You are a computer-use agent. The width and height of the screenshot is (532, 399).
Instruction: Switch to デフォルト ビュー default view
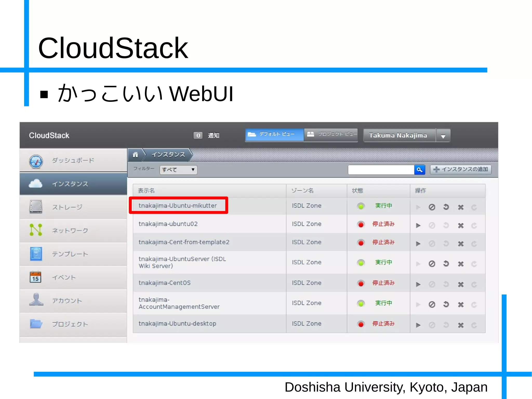tap(275, 135)
